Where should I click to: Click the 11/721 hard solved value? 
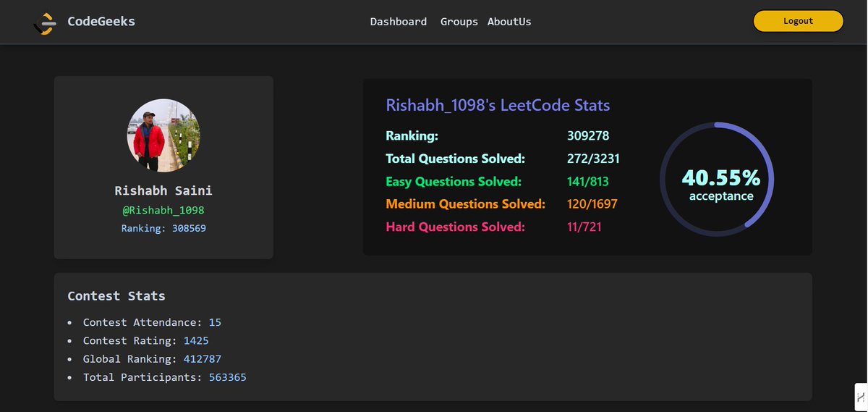(x=584, y=227)
